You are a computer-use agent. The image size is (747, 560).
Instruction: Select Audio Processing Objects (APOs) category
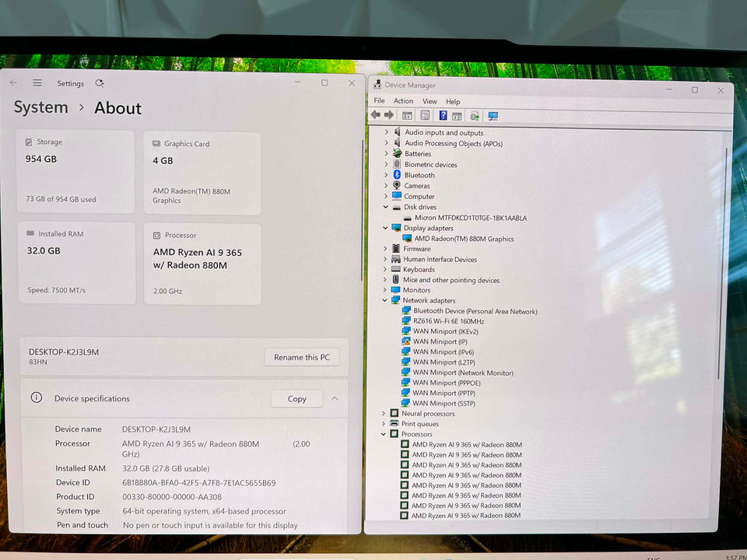pyautogui.click(x=453, y=143)
